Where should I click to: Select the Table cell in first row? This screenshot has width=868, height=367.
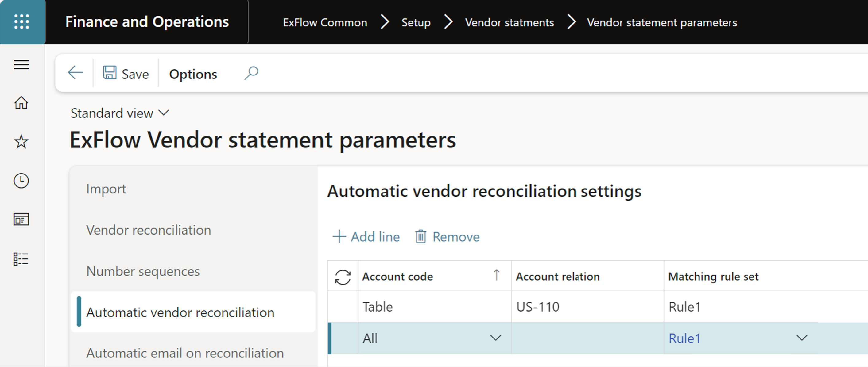(x=434, y=307)
